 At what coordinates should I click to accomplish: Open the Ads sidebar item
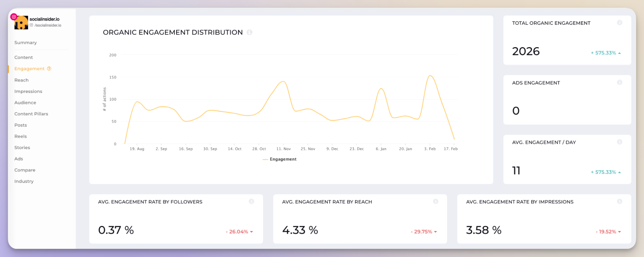[x=19, y=159]
